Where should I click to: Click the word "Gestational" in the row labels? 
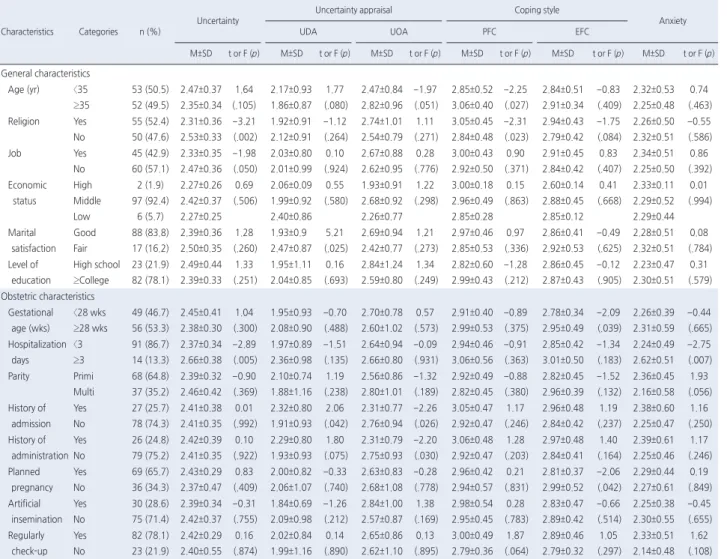coord(31,312)
